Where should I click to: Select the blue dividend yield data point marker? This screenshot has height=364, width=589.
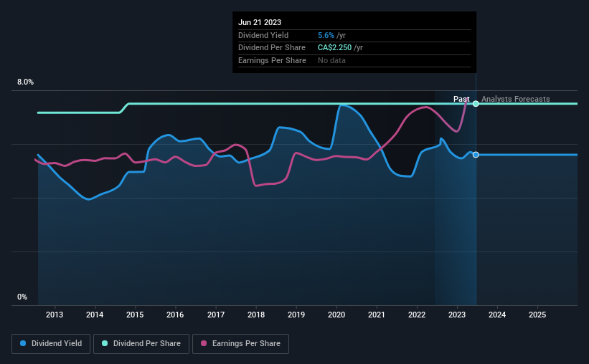coord(476,155)
